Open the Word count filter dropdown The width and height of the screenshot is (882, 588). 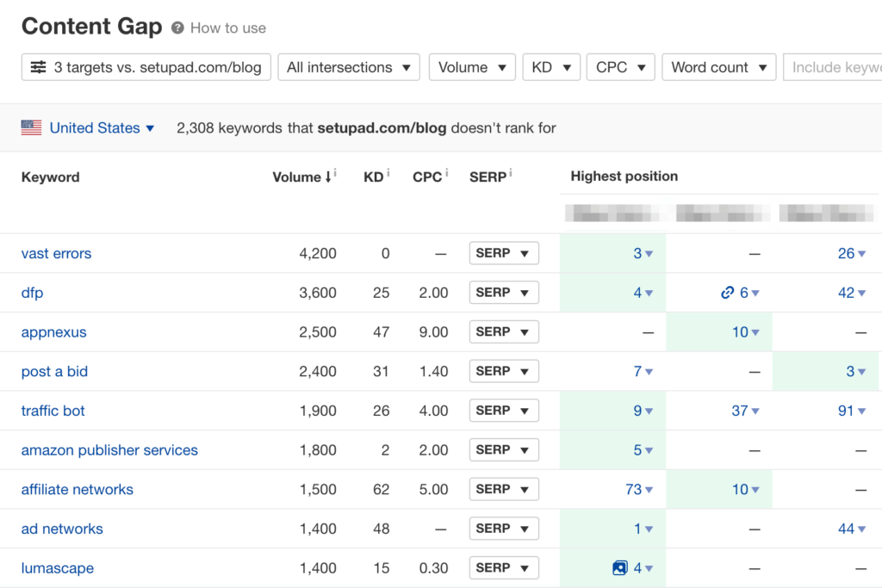click(x=718, y=66)
